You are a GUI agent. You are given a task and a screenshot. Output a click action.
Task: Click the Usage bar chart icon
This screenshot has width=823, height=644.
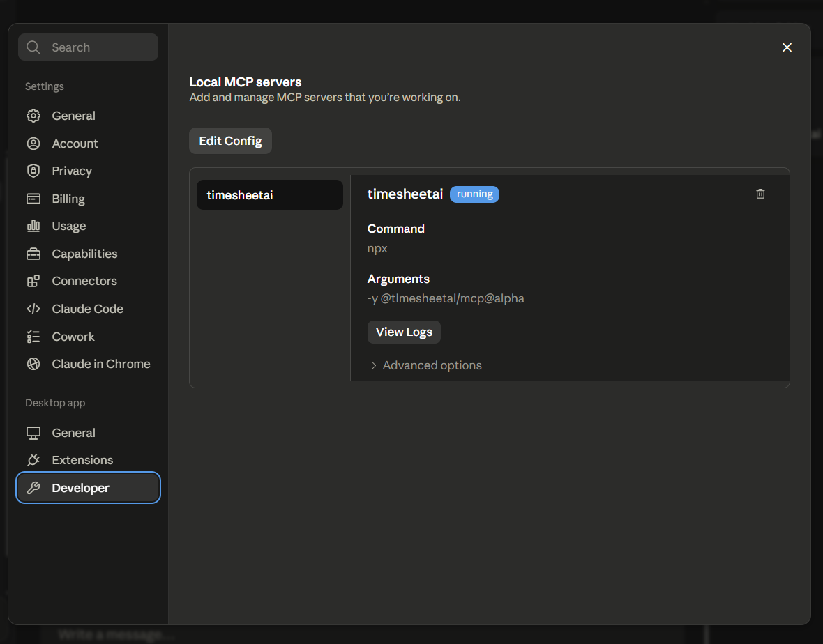coord(33,226)
